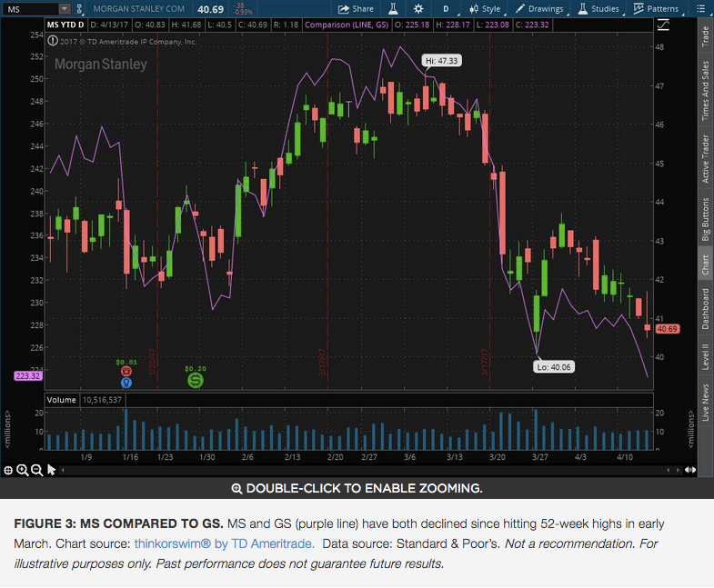Switch to Active Trader side tab

click(705, 158)
